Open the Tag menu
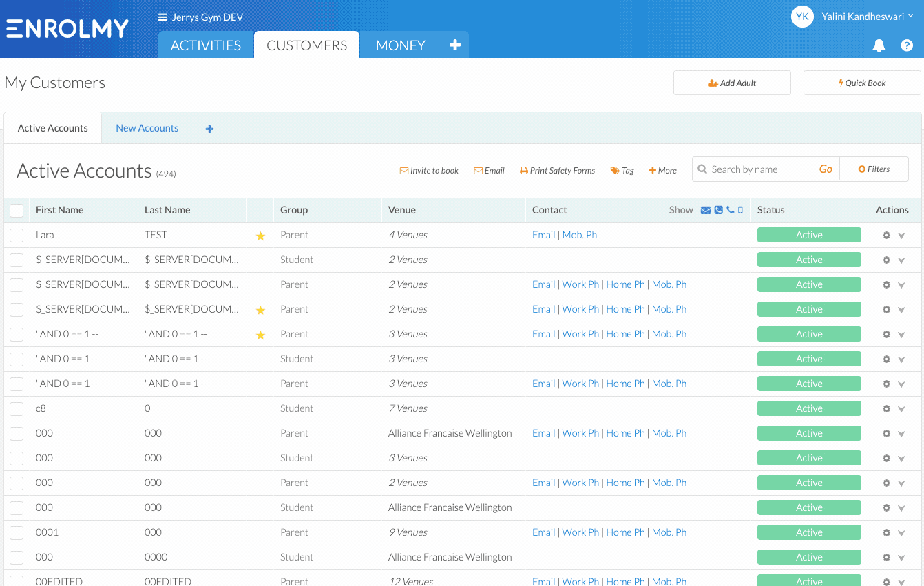Screen dimensions: 924x586 point(622,170)
